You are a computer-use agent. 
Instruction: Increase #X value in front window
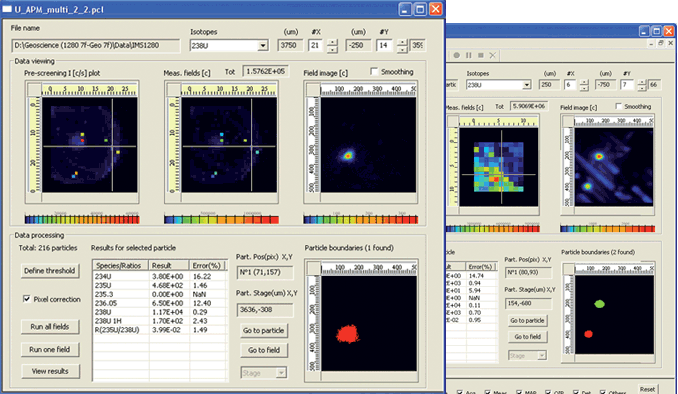click(332, 42)
